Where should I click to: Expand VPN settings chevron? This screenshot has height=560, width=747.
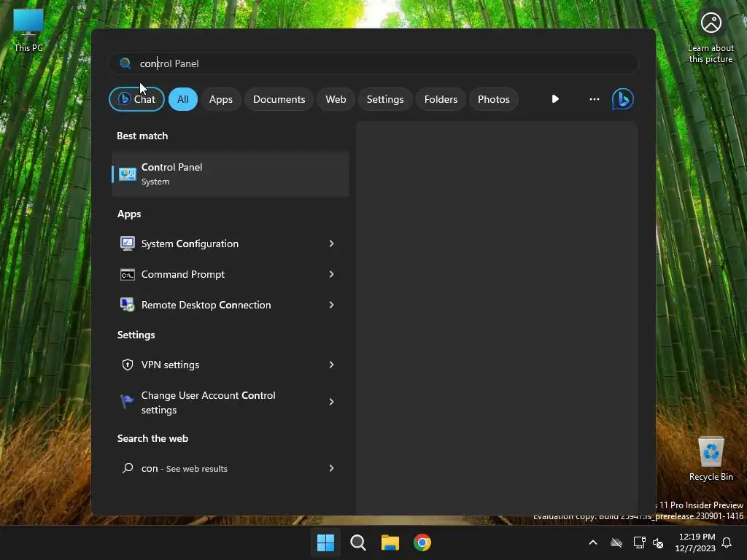332,365
